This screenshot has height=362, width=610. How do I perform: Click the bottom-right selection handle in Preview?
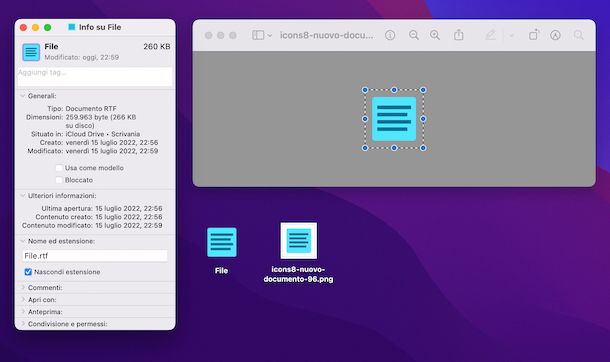[x=423, y=148]
